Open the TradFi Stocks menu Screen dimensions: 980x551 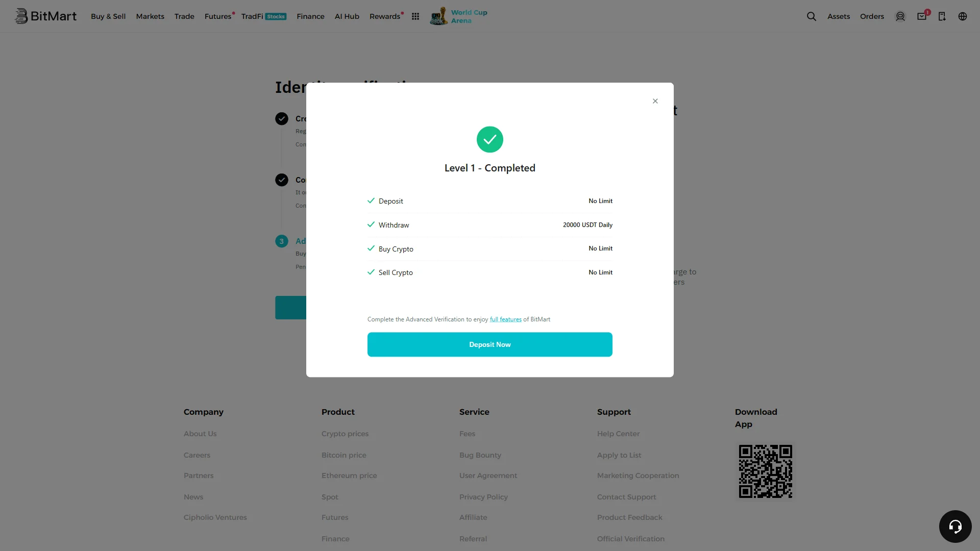click(x=264, y=16)
